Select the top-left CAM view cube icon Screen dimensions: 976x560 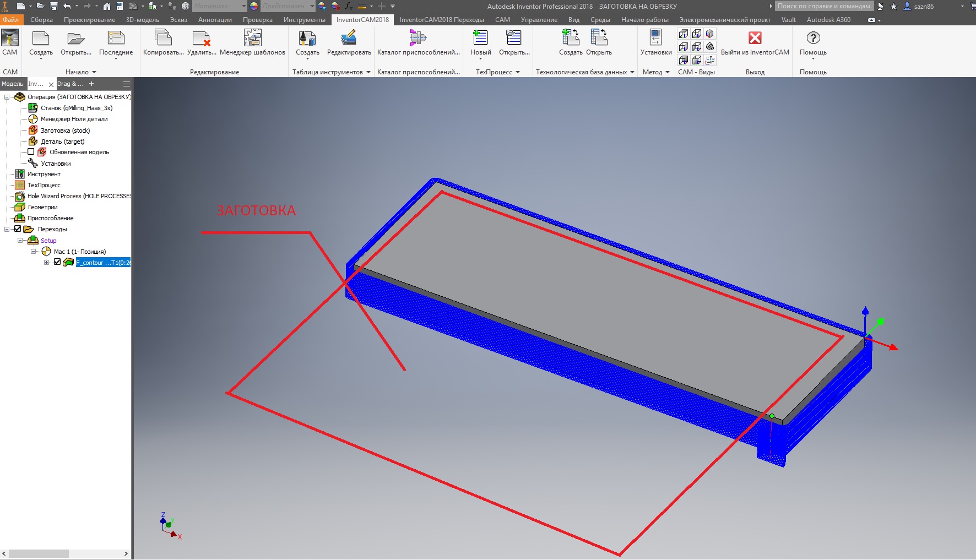click(684, 34)
